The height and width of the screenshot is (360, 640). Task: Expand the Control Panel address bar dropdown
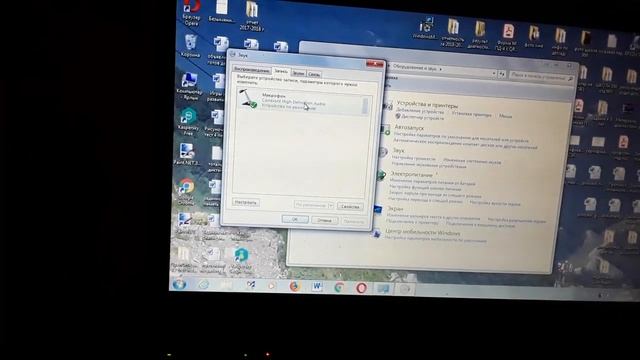pyautogui.click(x=494, y=73)
